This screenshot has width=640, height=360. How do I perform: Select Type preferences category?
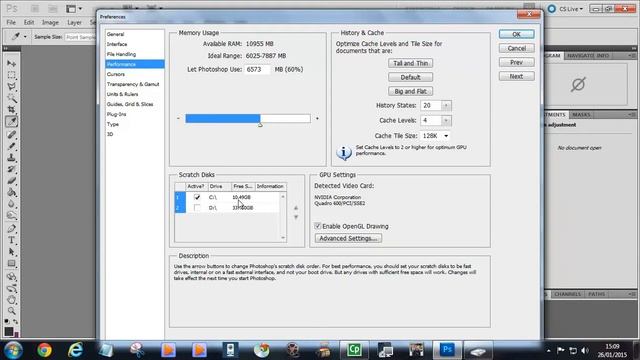pyautogui.click(x=113, y=124)
